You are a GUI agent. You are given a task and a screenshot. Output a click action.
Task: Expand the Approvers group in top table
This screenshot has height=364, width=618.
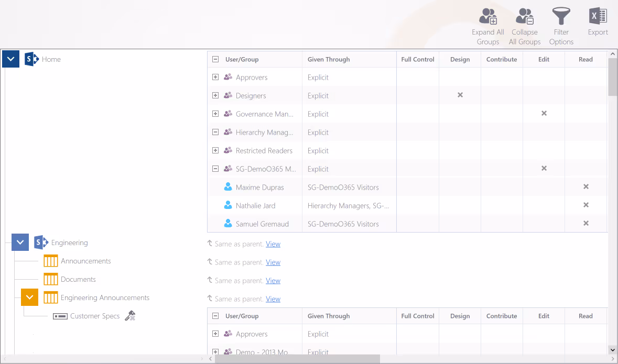215,77
